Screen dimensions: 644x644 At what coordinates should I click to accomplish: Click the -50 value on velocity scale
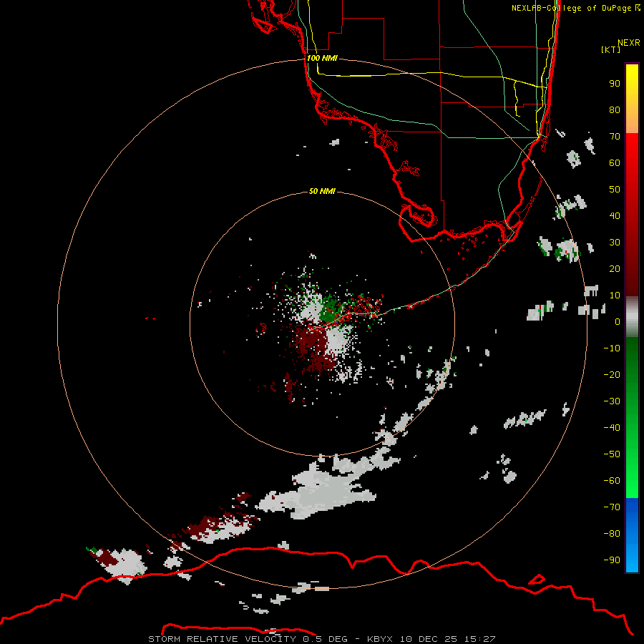pos(612,454)
